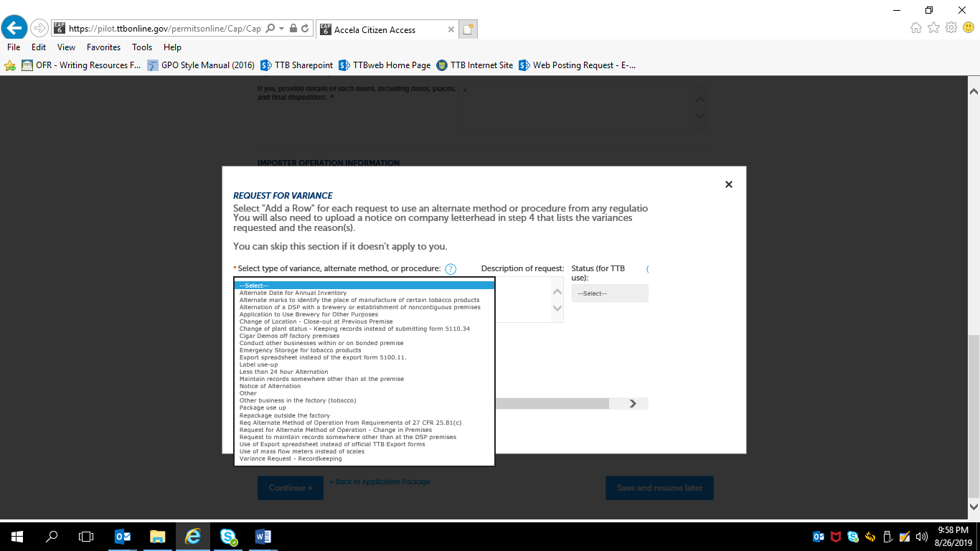This screenshot has width=980, height=551.
Task: Click the browser address bar URL field
Action: pyautogui.click(x=165, y=29)
